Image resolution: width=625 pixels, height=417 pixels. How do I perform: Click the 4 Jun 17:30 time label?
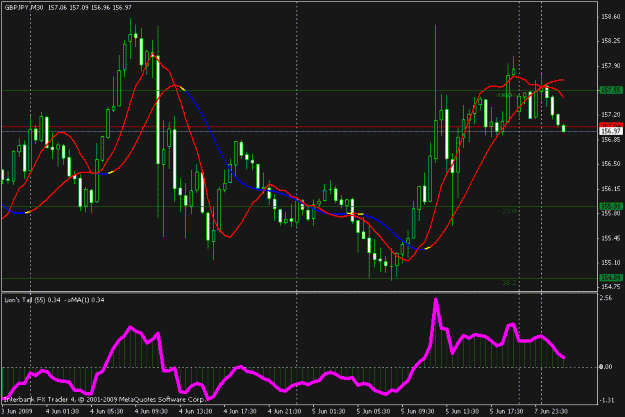tap(240, 411)
